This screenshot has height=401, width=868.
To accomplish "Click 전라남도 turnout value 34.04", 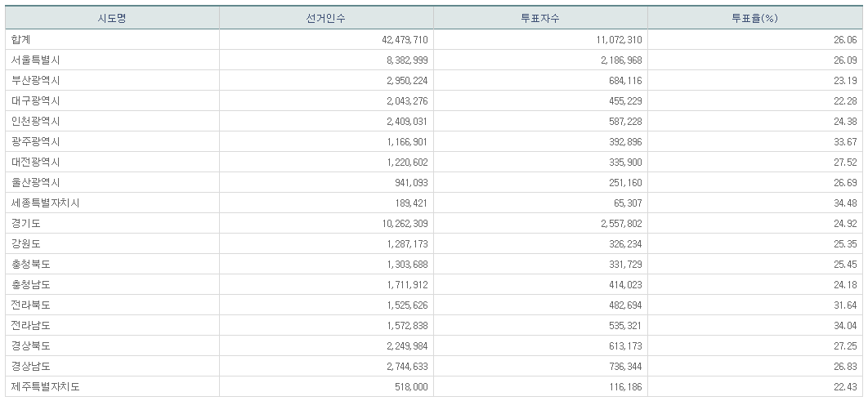I will point(845,325).
